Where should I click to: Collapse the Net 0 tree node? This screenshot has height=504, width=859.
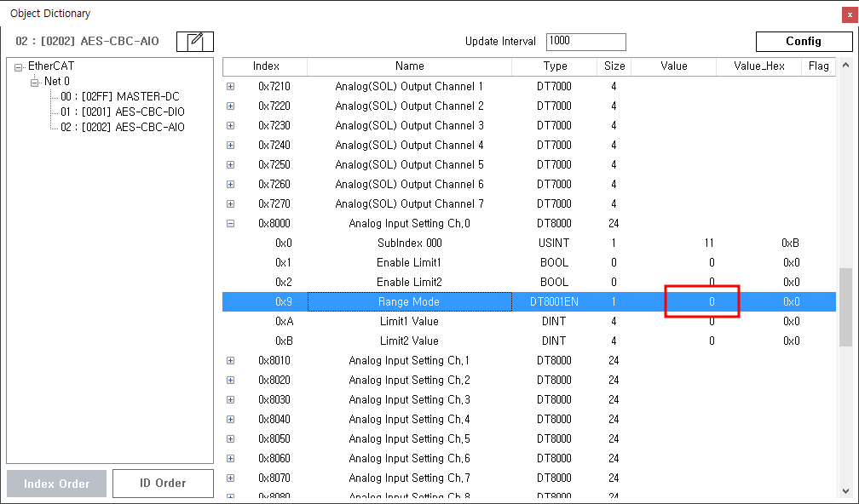coord(35,82)
